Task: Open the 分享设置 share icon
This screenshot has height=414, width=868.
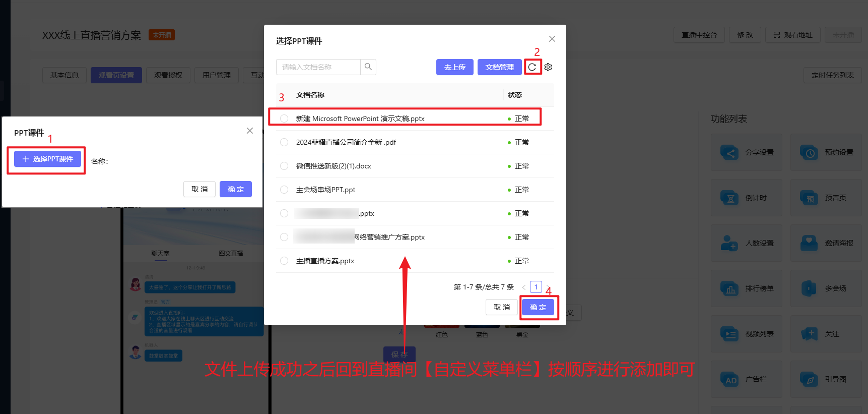Action: tap(729, 152)
